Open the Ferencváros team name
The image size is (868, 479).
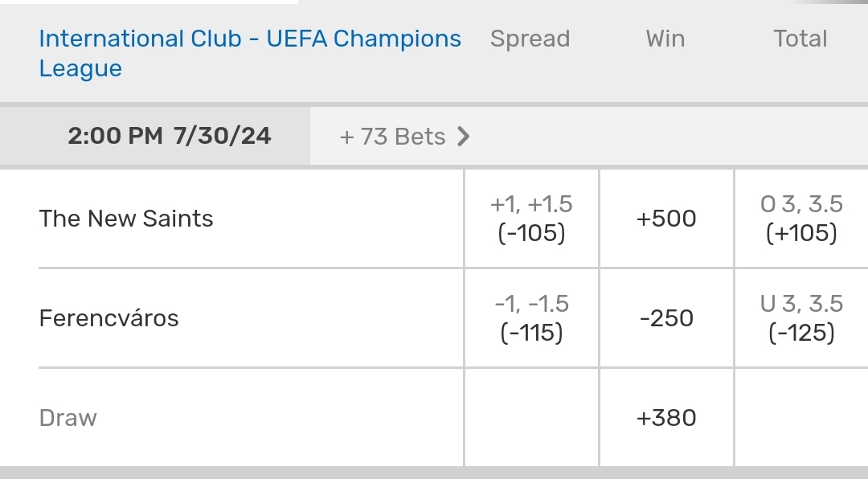coord(108,318)
